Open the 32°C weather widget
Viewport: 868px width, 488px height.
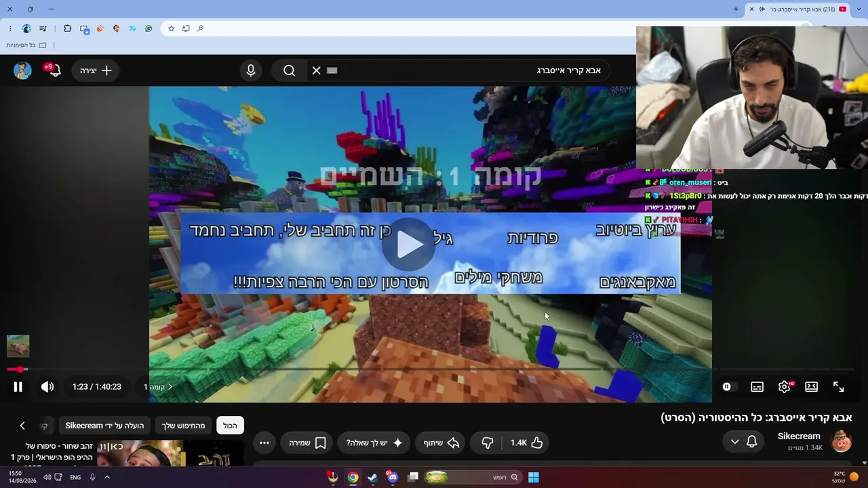point(845,477)
